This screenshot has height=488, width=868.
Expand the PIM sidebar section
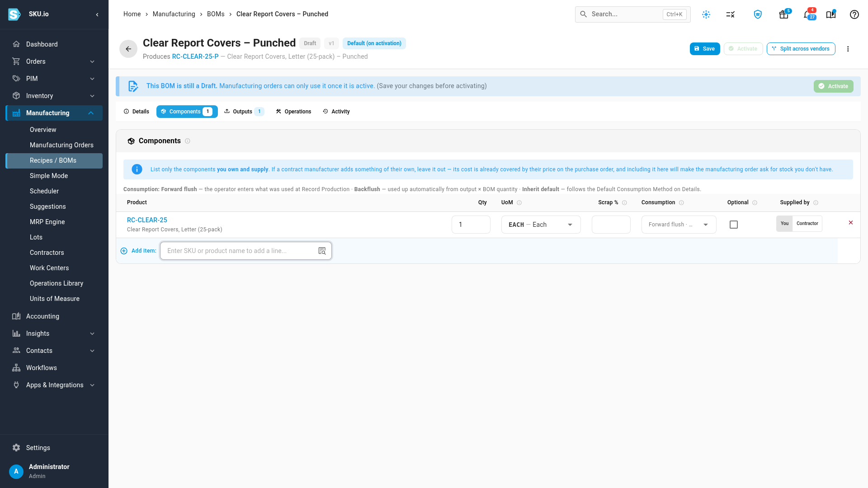[54, 79]
